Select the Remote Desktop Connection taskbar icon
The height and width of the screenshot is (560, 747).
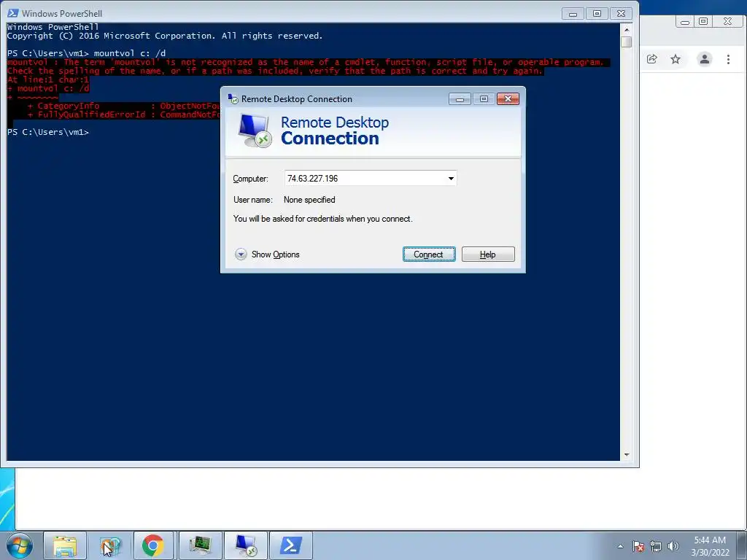pyautogui.click(x=246, y=545)
